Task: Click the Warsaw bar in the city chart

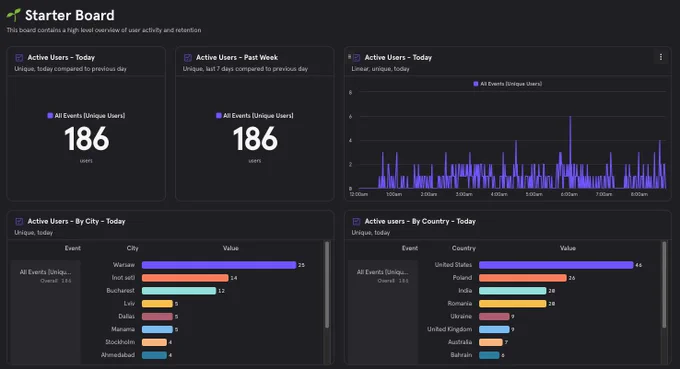Action: click(219, 265)
